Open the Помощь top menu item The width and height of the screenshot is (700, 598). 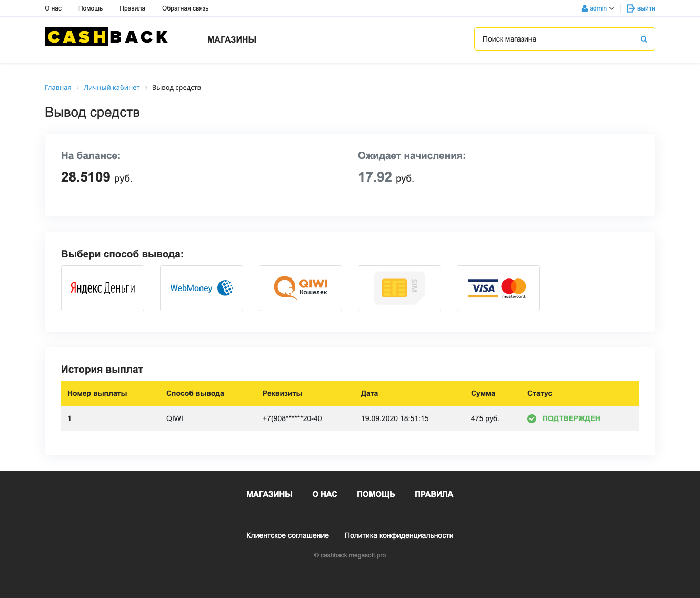click(91, 8)
